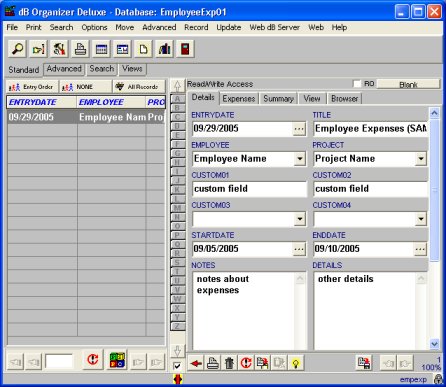Click the key-and-tag toolbar icon
Screen dimensions: 446x387
(x=38, y=49)
